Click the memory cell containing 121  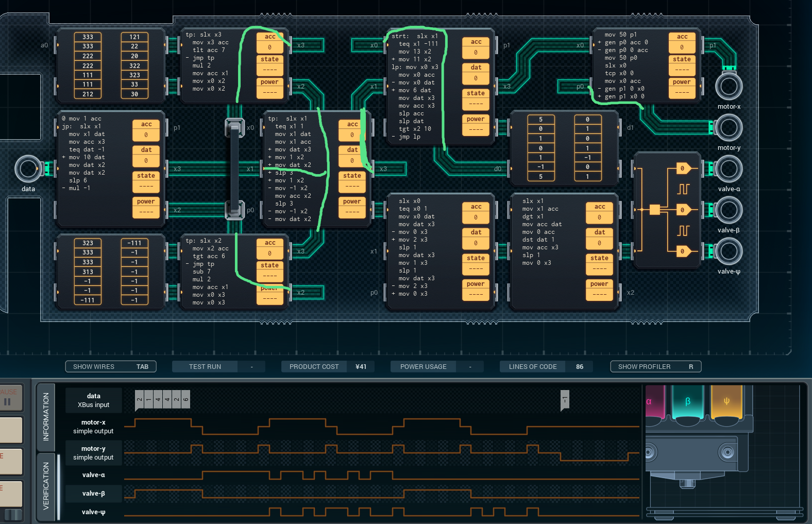[134, 37]
